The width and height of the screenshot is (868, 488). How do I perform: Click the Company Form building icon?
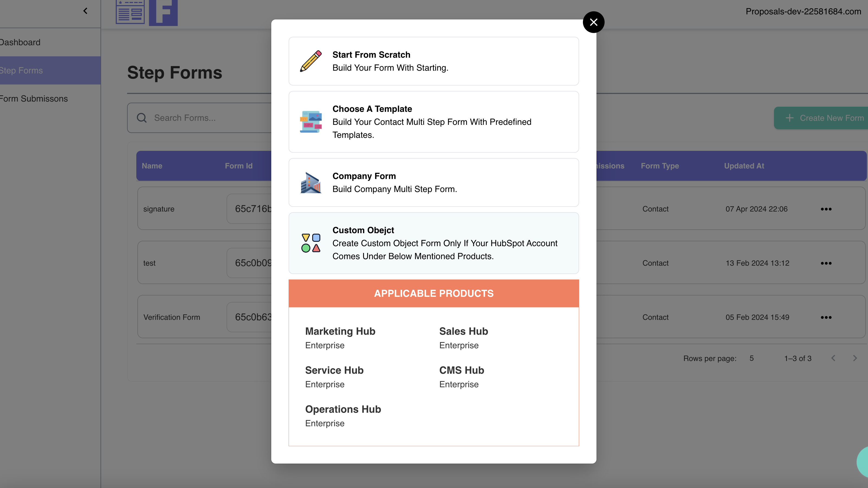311,183
